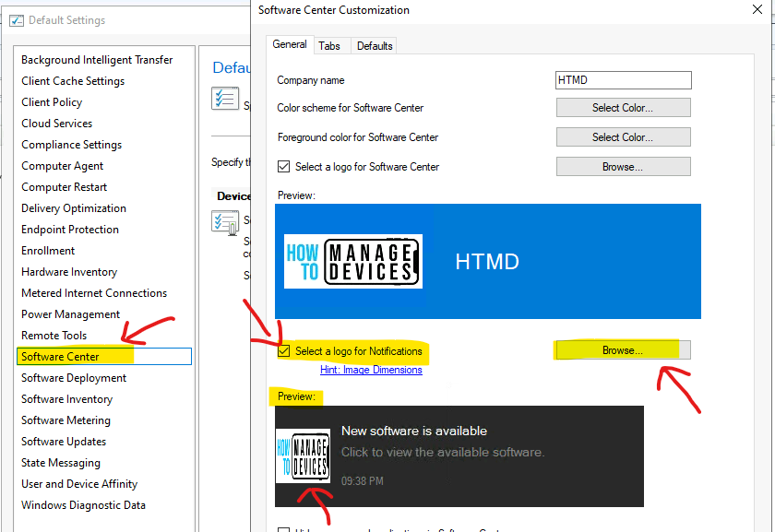Click the Click to view the available software text
Image resolution: width=775 pixels, height=532 pixels.
(443, 453)
